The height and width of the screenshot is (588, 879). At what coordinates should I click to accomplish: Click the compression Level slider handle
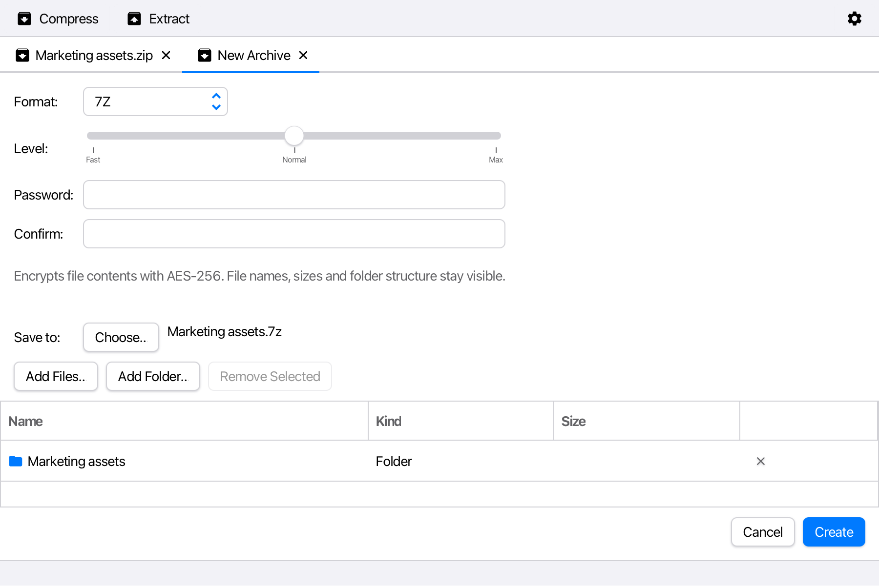[294, 136]
